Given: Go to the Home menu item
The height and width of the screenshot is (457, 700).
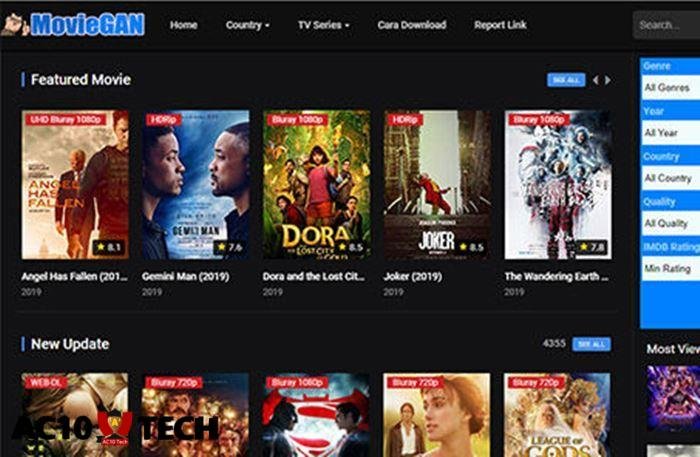Looking at the screenshot, I should pos(184,25).
